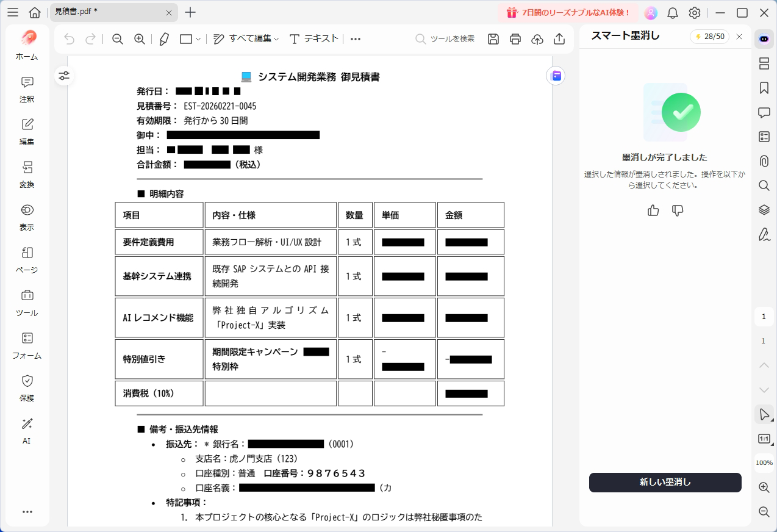This screenshot has height=532, width=777.
Task: Open the すべて編集 dropdown menu
Action: (x=251, y=38)
